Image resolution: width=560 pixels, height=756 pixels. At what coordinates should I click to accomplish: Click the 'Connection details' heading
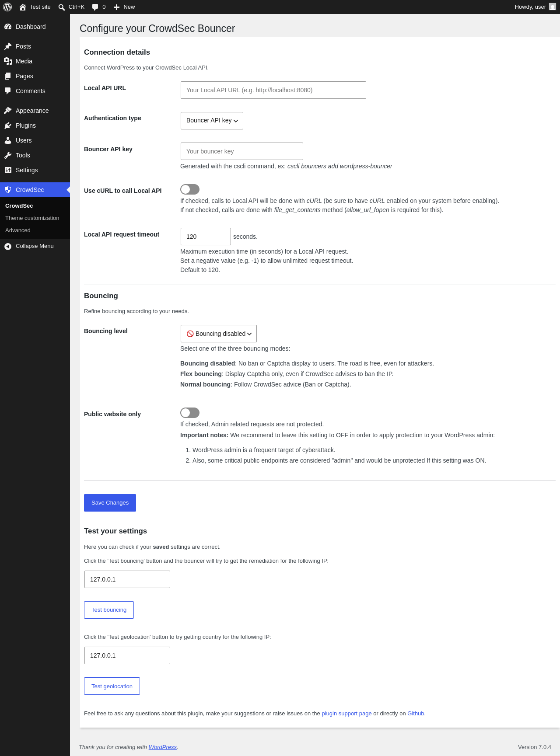click(x=117, y=52)
